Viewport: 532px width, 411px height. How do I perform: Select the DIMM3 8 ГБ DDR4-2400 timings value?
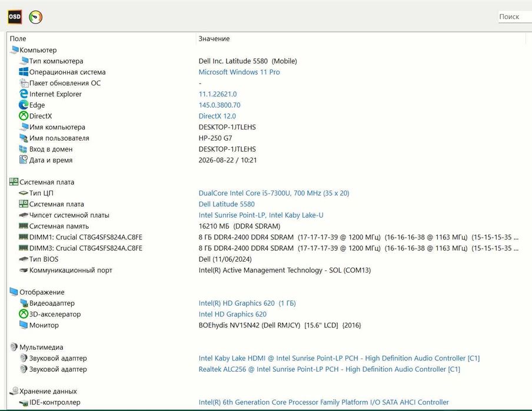pyautogui.click(x=358, y=248)
